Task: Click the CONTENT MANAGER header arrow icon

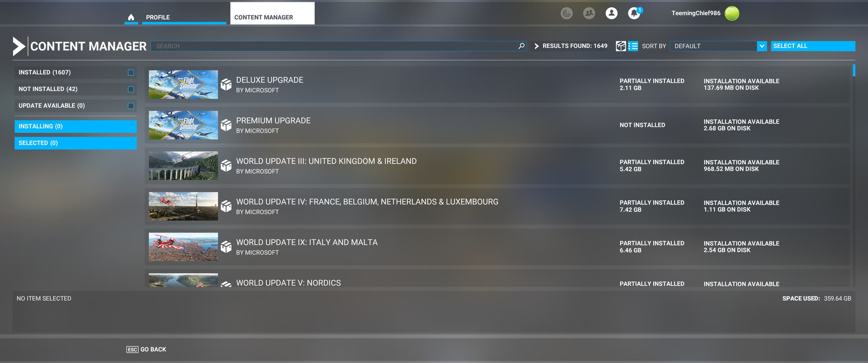Action: pos(19,46)
